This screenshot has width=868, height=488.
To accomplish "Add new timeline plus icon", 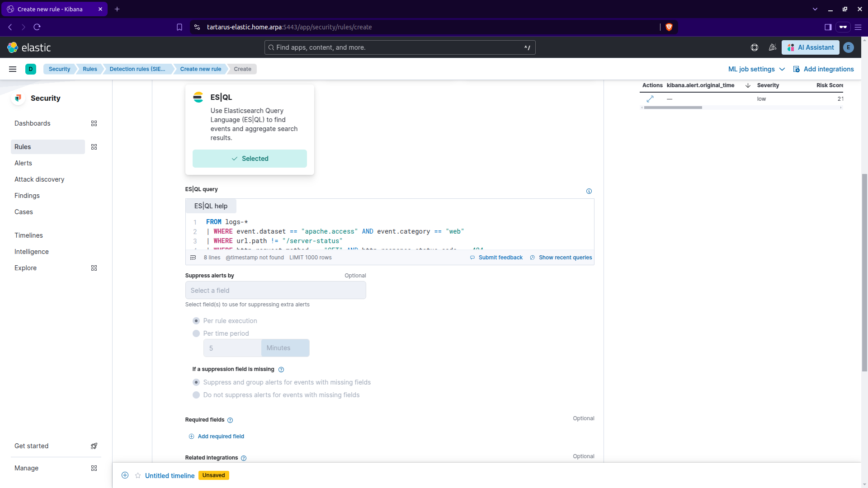I will pyautogui.click(x=125, y=475).
